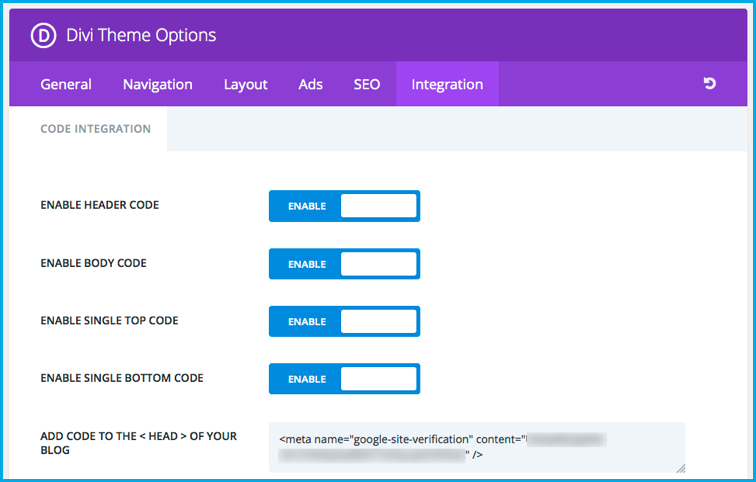756x482 pixels.
Task: Click the Divi Theme Options title
Action: click(x=141, y=35)
